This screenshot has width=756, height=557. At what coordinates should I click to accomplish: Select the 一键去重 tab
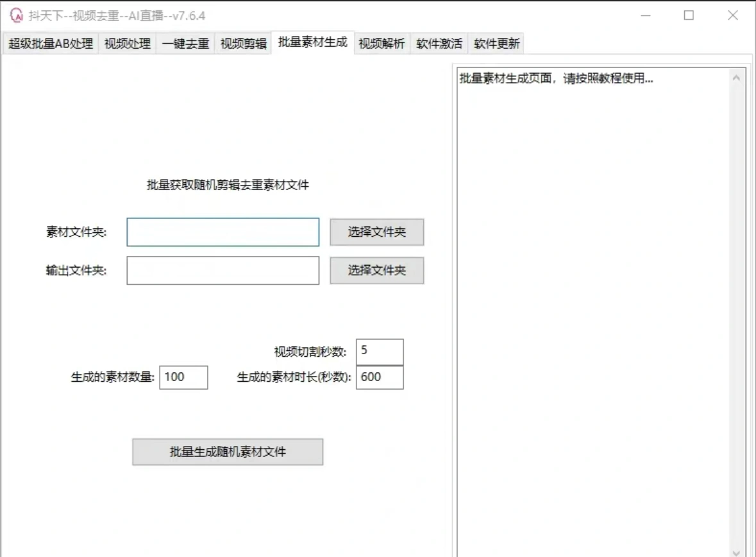click(185, 44)
